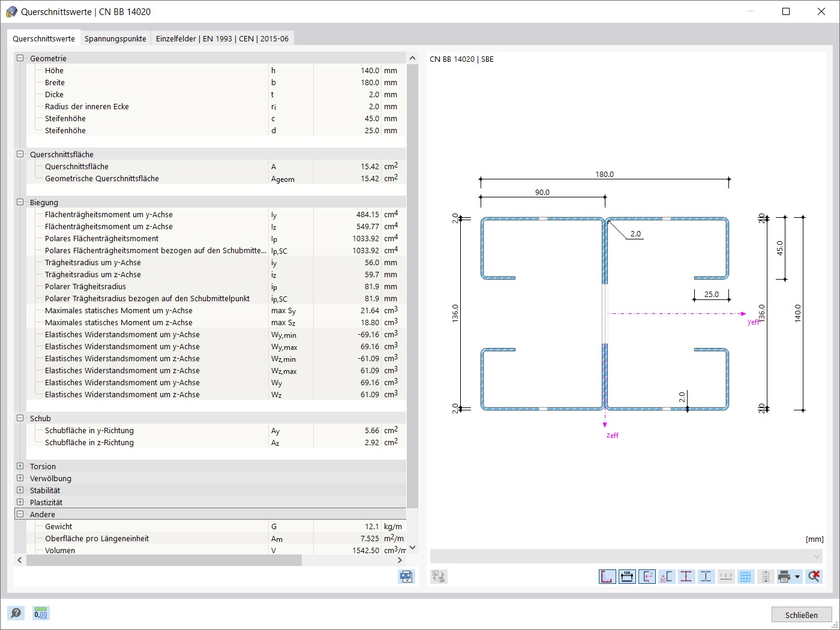Click the magnifier with red X icon
Viewport: 840px width, 630px height.
tap(814, 577)
